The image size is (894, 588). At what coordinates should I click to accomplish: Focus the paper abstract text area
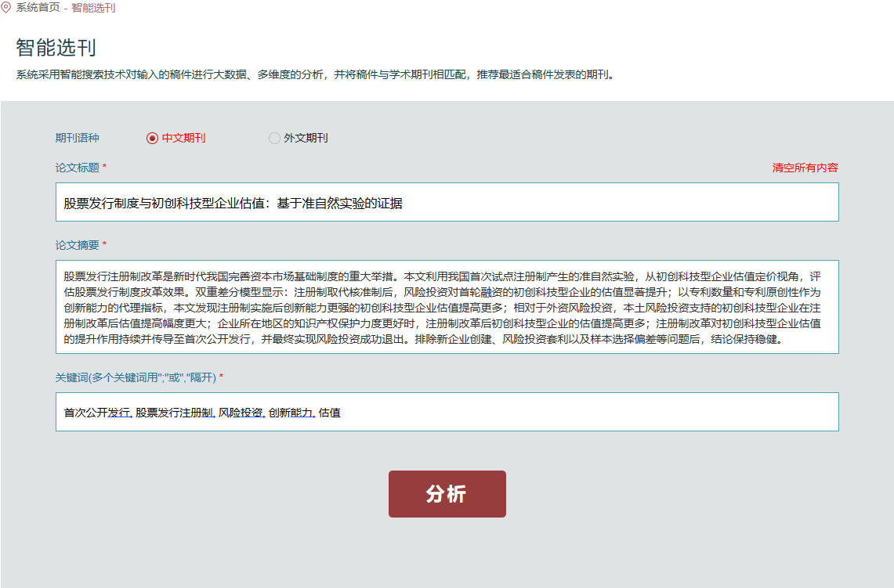click(447, 307)
